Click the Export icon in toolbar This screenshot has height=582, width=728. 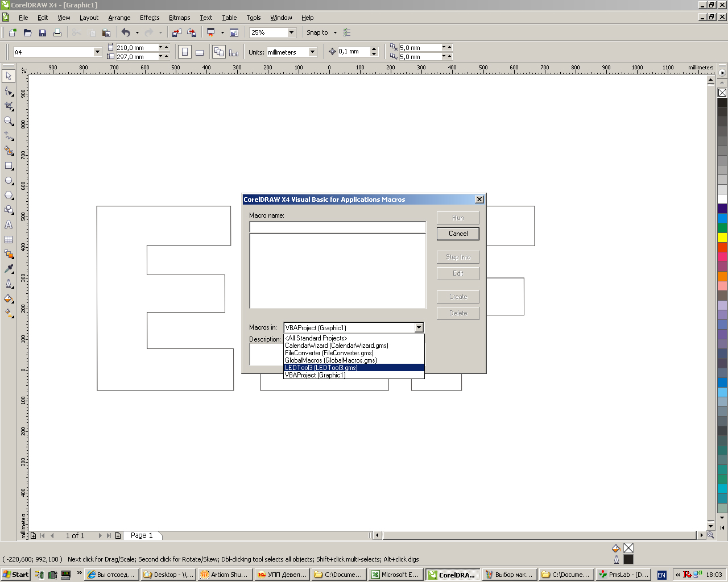pyautogui.click(x=192, y=32)
